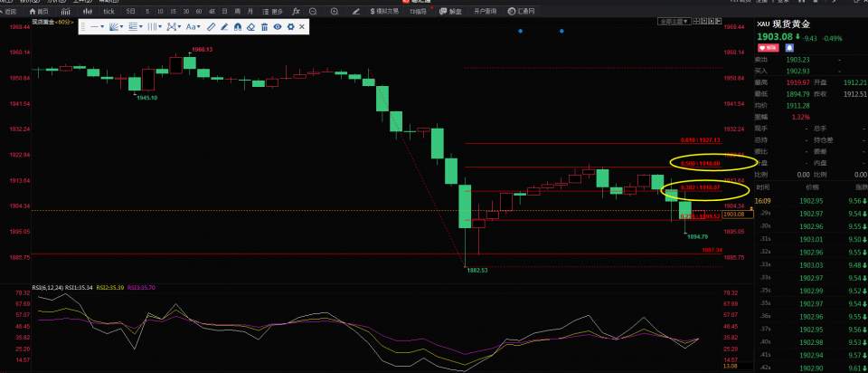This screenshot has width=868, height=373.
Task: Select the pencil brush tool
Action: pyautogui.click(x=224, y=26)
